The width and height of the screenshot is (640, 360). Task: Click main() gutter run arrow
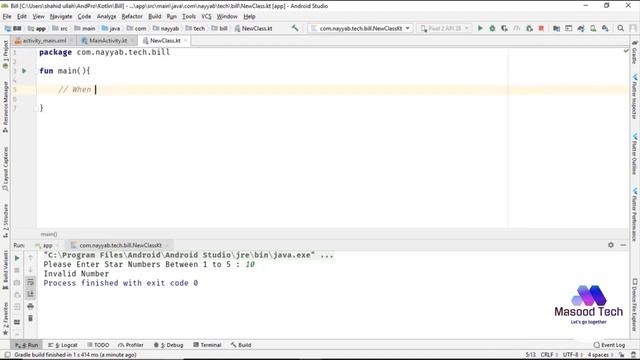point(24,71)
